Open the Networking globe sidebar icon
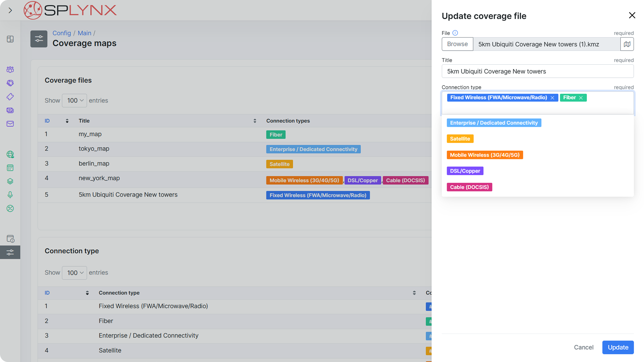This screenshot has height=362, width=644. 10,154
